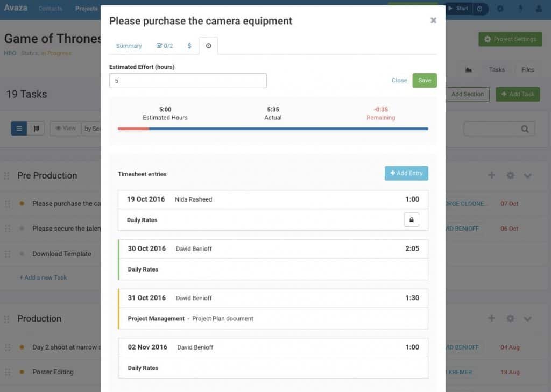Click the Add Entry button
The height and width of the screenshot is (392, 551).
tap(406, 173)
